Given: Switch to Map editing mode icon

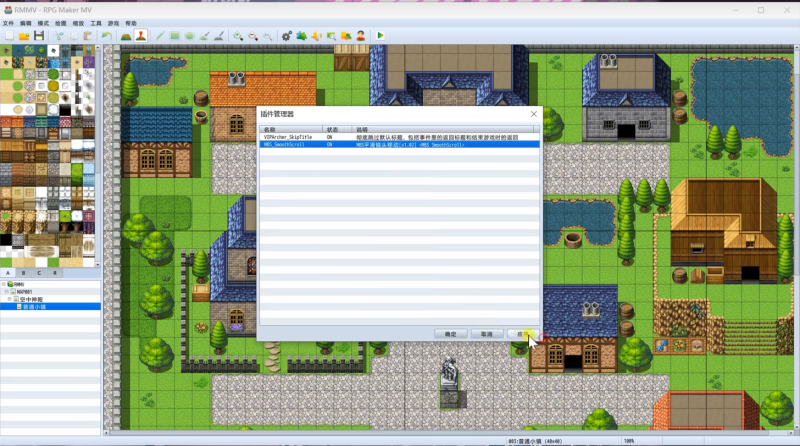Looking at the screenshot, I should (126, 36).
